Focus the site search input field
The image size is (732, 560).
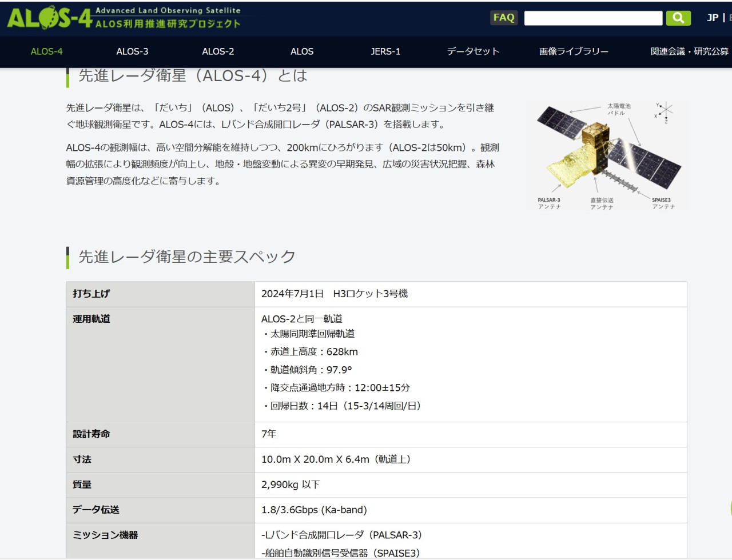point(592,18)
